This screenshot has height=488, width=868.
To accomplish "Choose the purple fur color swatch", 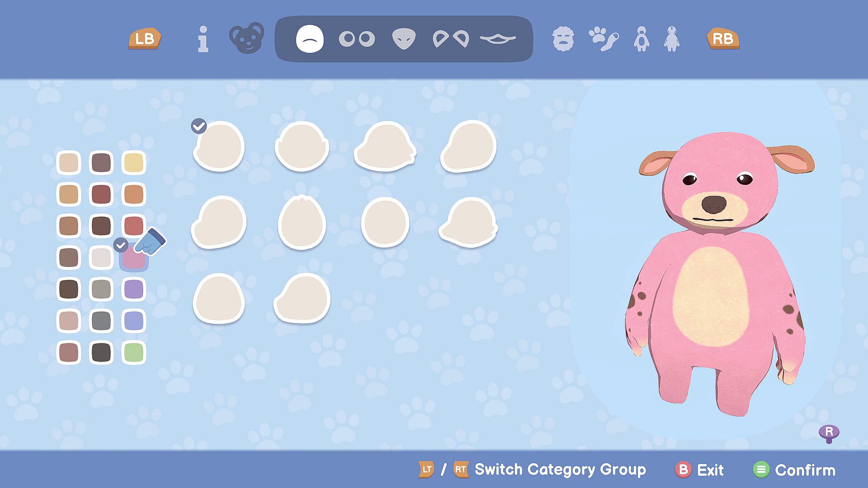I will click(134, 289).
